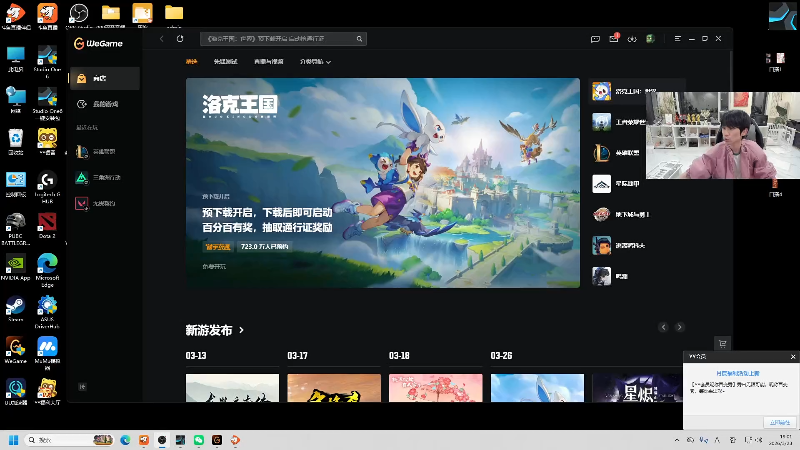The image size is (800, 450).
Task: Open the NVIDIA App desktop shortcut
Action: click(15, 267)
